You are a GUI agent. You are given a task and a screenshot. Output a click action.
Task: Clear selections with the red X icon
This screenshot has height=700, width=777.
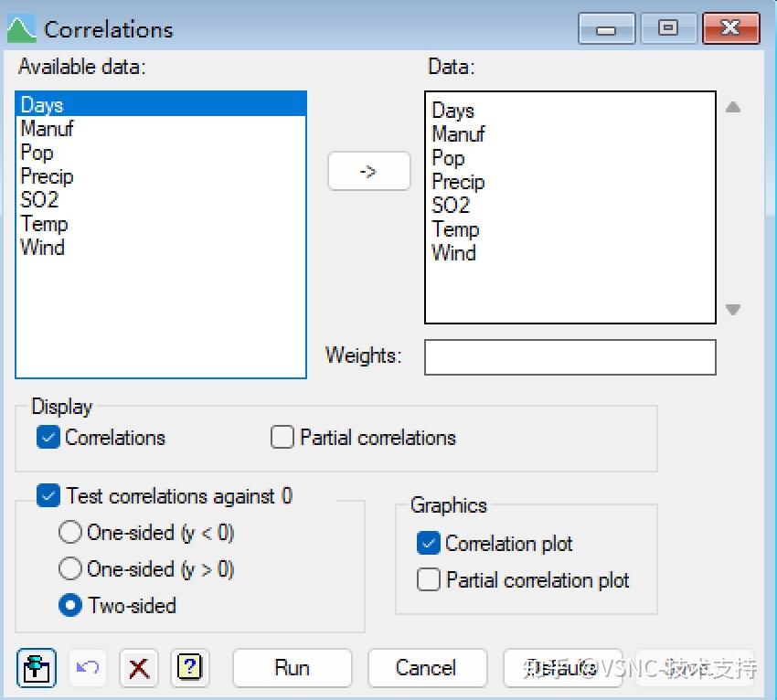tap(139, 668)
